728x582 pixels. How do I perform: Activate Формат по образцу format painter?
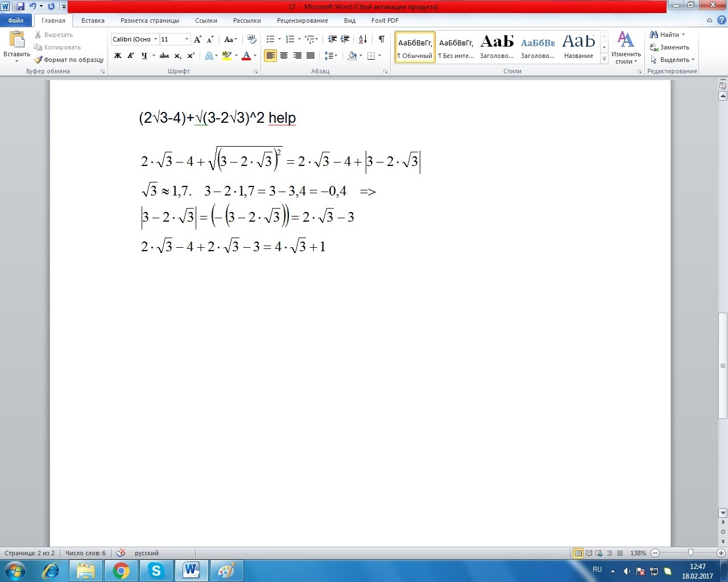tap(69, 60)
